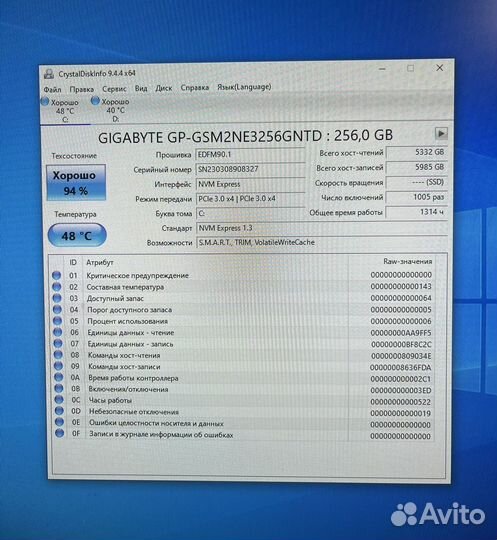Screen dimensions: 497x540
Task: Click the serial number field SN230308908327
Action: click(x=250, y=169)
